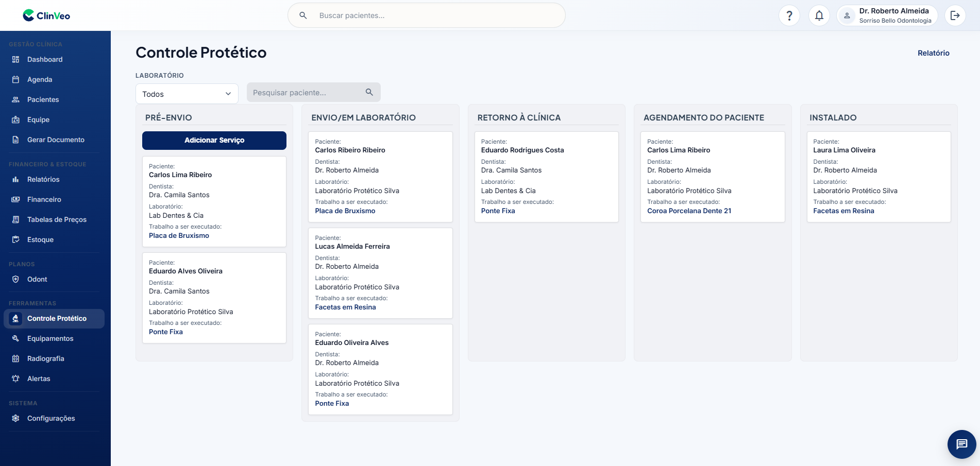
Task: Click the AGENDAMENTO DO PACIENTE header
Action: click(x=703, y=117)
